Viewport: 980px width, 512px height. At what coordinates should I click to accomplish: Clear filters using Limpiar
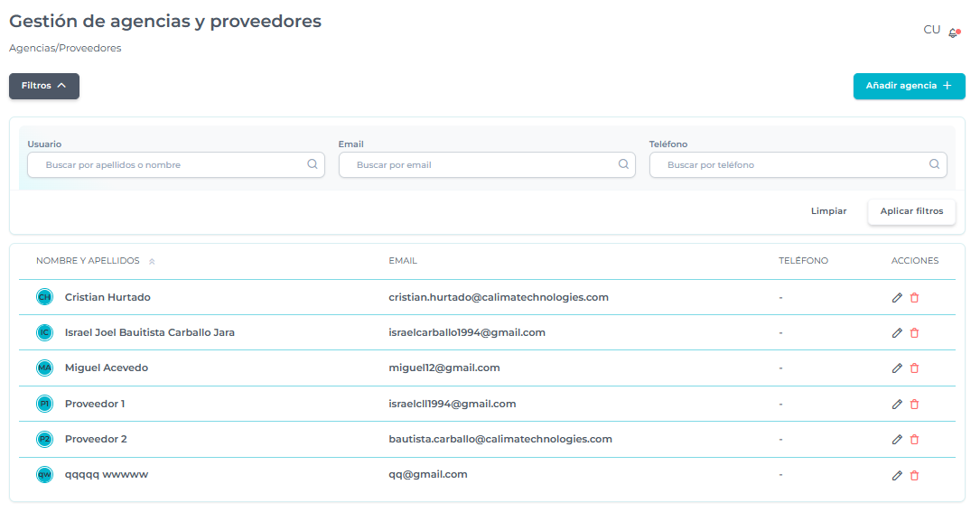point(828,211)
